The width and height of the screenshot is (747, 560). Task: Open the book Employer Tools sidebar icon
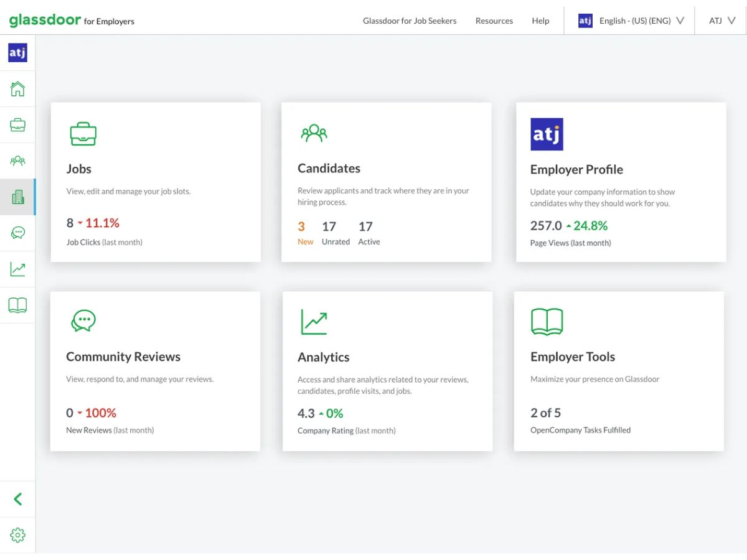[x=17, y=306]
